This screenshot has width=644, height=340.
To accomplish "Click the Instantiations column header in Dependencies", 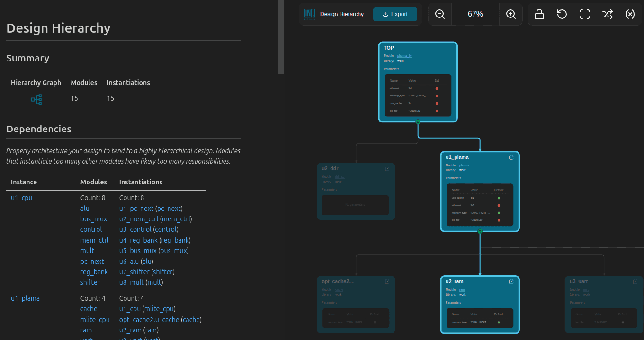I will click(x=141, y=182).
